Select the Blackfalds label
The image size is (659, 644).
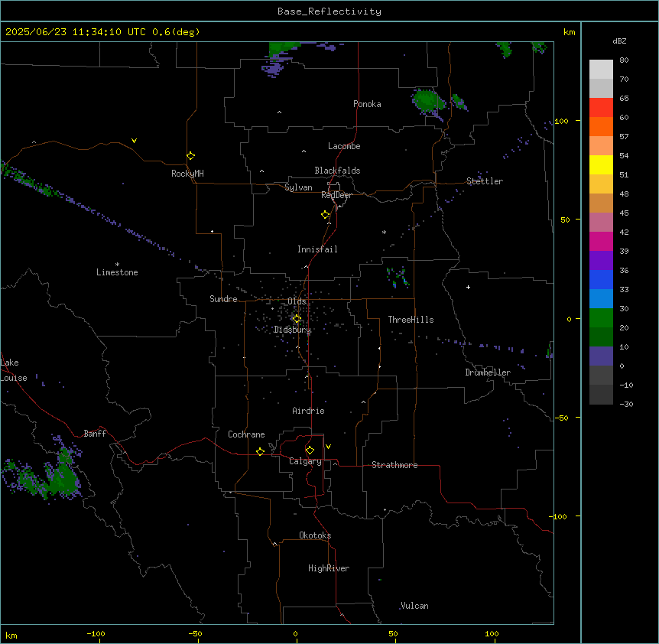point(337,171)
